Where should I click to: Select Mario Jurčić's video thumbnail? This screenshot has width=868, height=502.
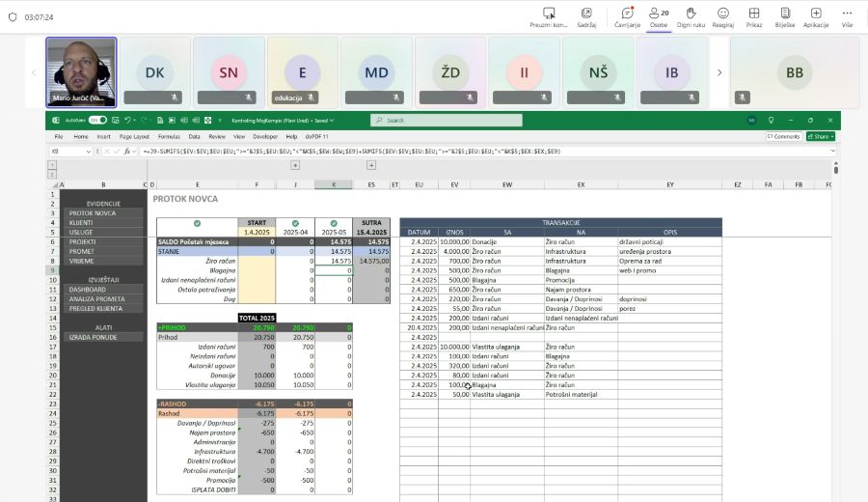coord(81,72)
